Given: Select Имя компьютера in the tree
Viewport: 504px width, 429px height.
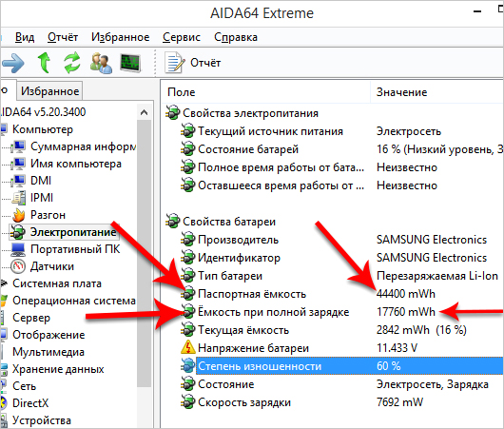Looking at the screenshot, I should pos(76,164).
